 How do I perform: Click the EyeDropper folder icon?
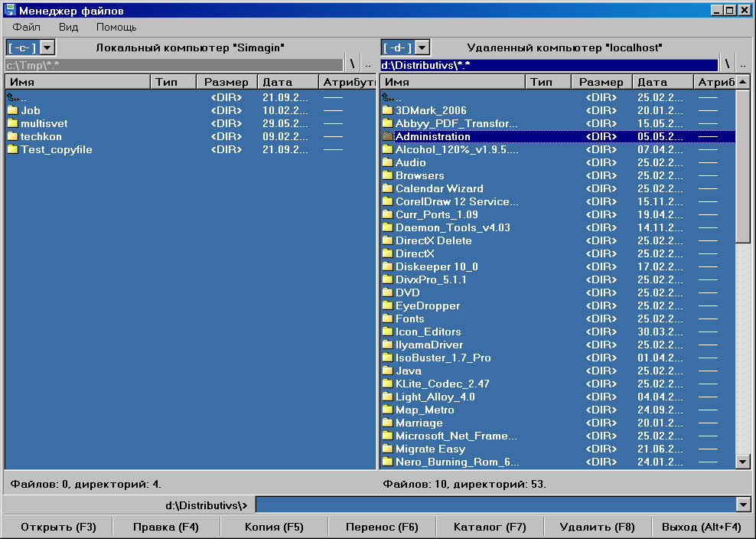(388, 306)
